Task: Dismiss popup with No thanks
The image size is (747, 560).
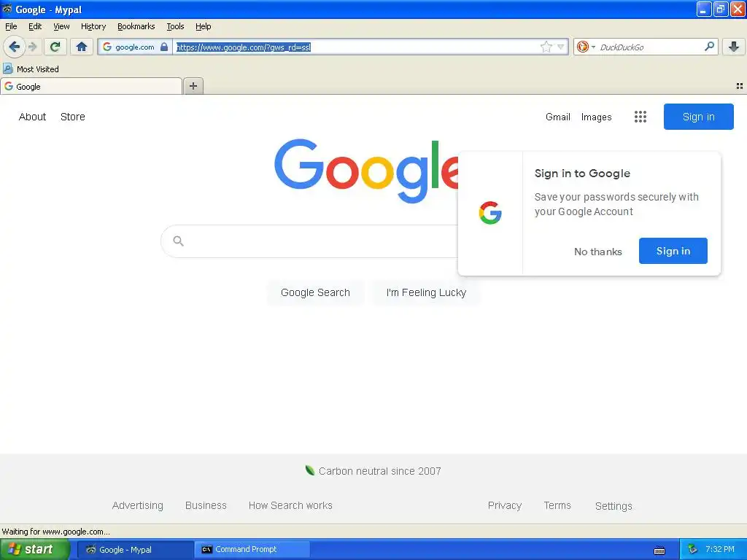Action: pos(598,252)
